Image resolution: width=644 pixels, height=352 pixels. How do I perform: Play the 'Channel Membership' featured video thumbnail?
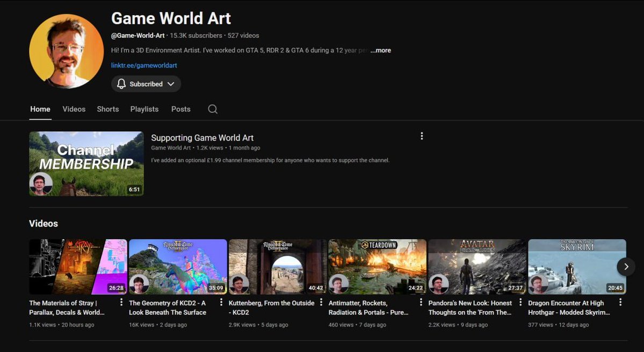click(x=86, y=163)
